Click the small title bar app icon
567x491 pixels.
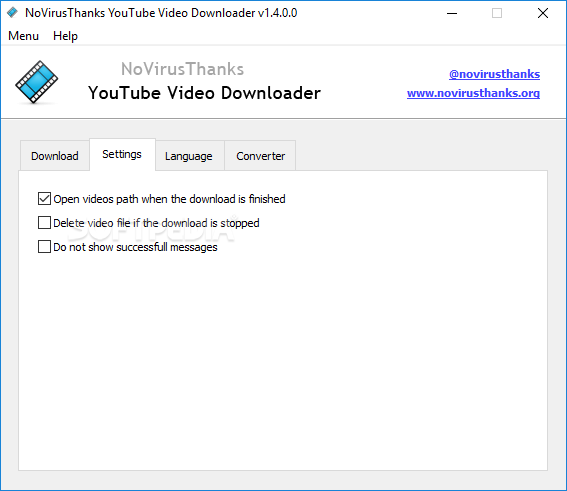point(12,13)
